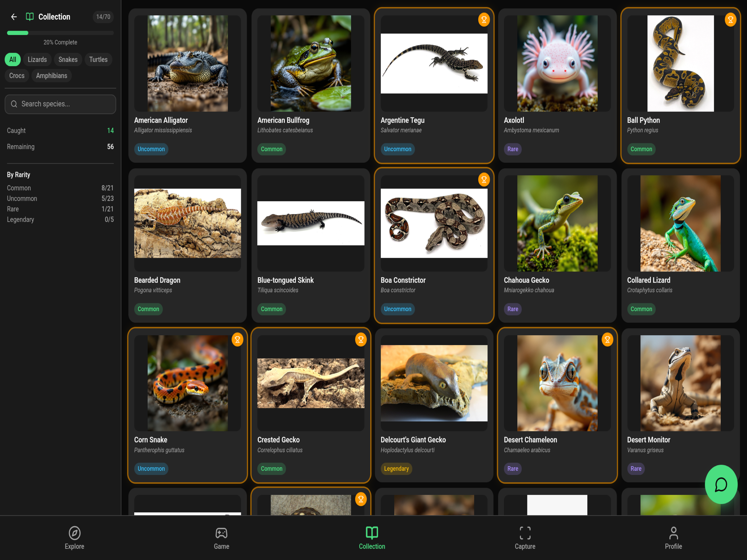Open the Delcourt's Giant Gecko photo

(x=434, y=383)
